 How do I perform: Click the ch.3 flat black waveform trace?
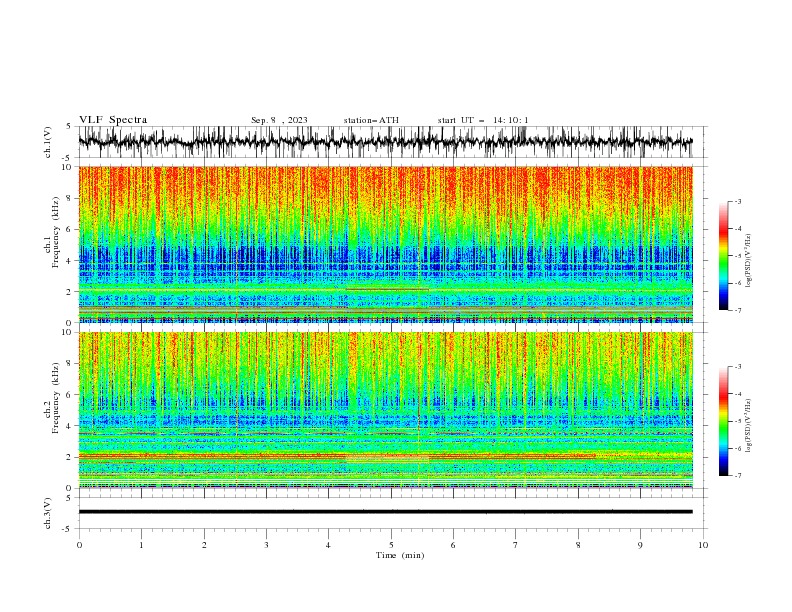385,512
